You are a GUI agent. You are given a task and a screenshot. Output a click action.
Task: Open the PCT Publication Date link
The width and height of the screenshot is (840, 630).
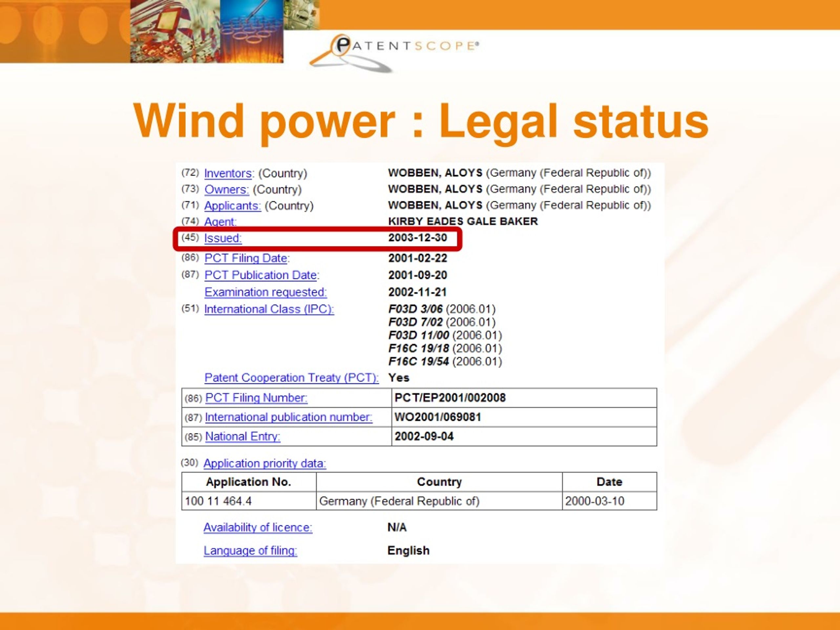261,275
